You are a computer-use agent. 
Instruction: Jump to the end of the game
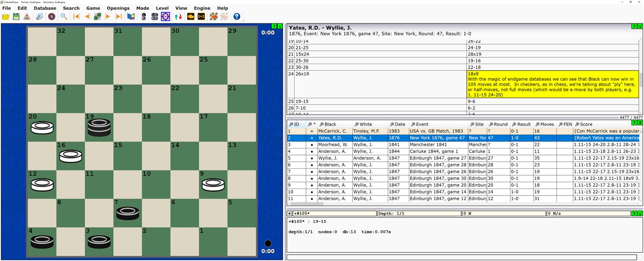pyautogui.click(x=119, y=17)
